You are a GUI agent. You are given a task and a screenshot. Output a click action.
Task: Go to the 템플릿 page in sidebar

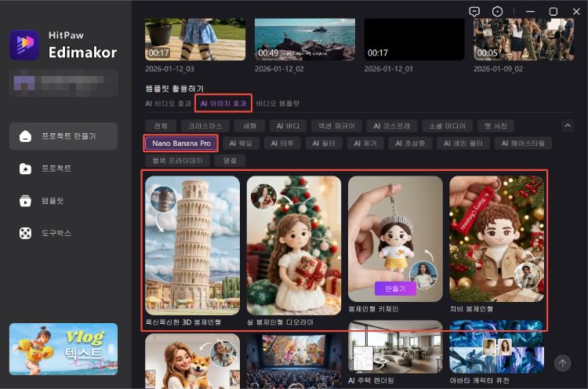tap(64, 201)
